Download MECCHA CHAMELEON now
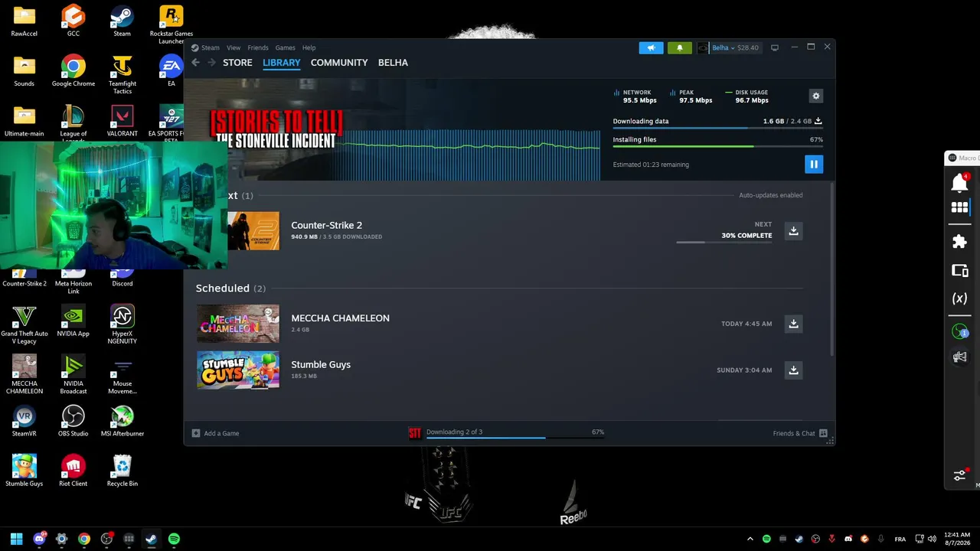This screenshot has height=551, width=980. [x=794, y=324]
